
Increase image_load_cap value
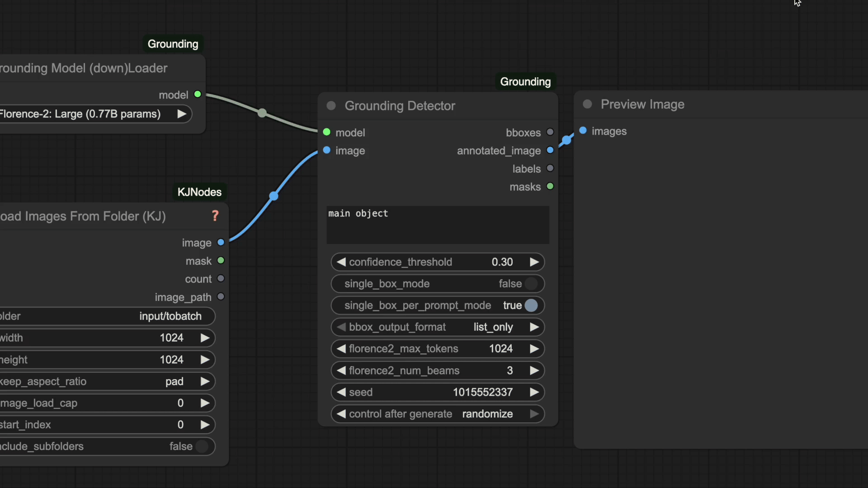tap(205, 403)
